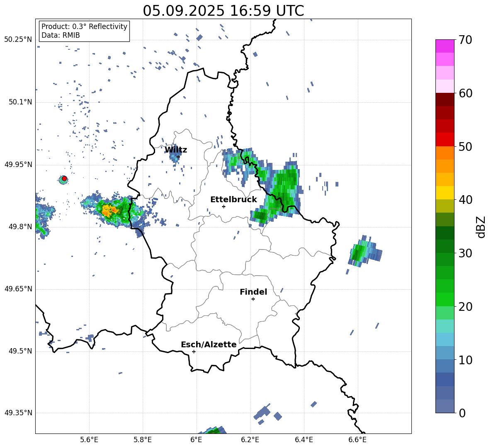Image resolution: width=491 pixels, height=448 pixels.
Task: Click the red radar location dot
Action: [x=64, y=179]
